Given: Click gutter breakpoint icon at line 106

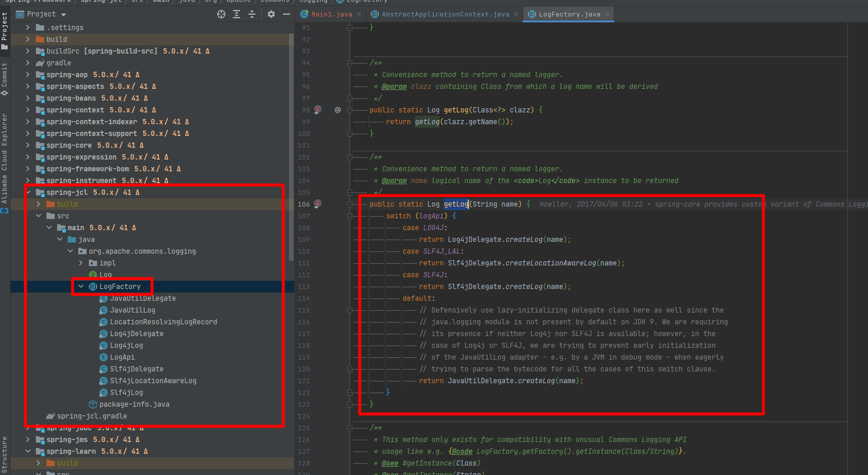Looking at the screenshot, I should point(318,204).
